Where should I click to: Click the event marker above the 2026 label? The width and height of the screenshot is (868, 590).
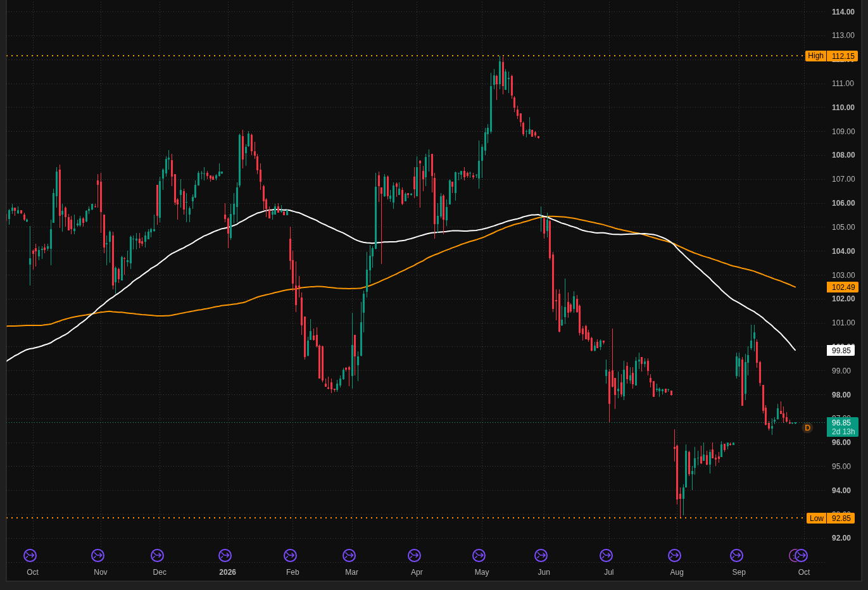[x=225, y=555]
